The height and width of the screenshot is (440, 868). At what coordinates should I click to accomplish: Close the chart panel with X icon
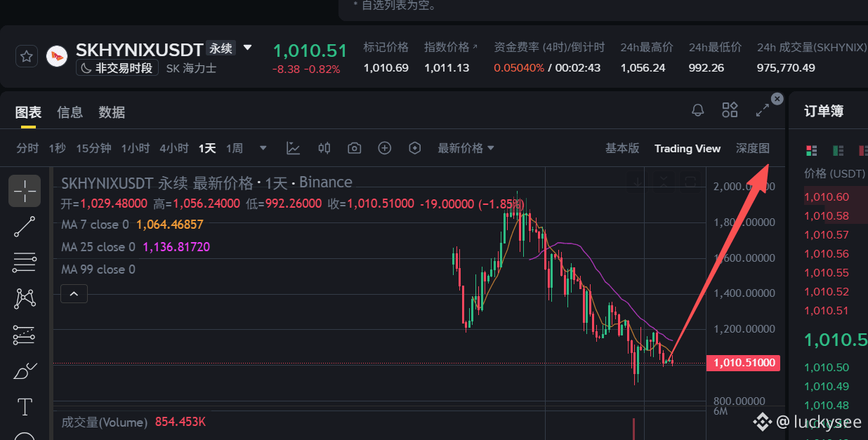[777, 99]
